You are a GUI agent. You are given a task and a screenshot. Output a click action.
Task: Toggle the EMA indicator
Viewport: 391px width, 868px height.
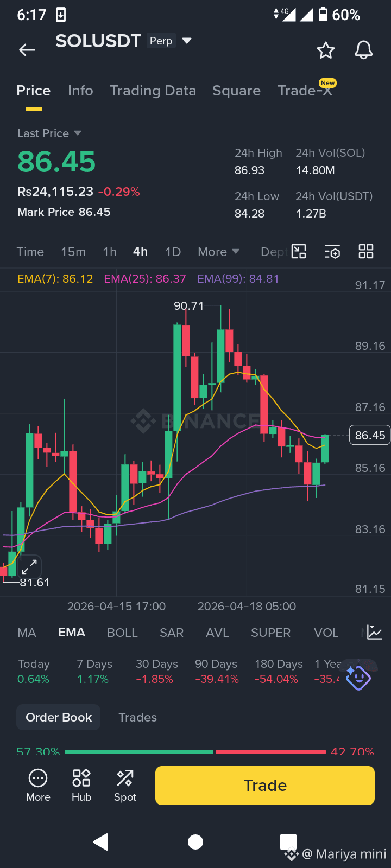coord(72,633)
